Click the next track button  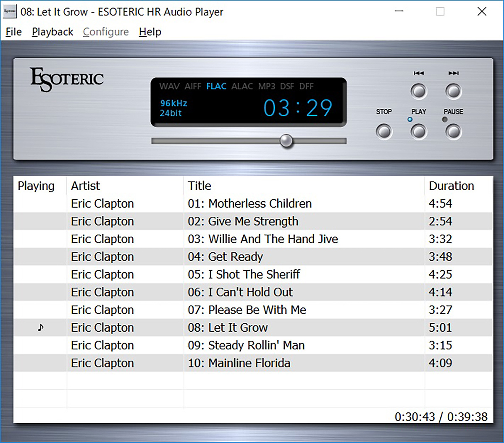click(453, 91)
